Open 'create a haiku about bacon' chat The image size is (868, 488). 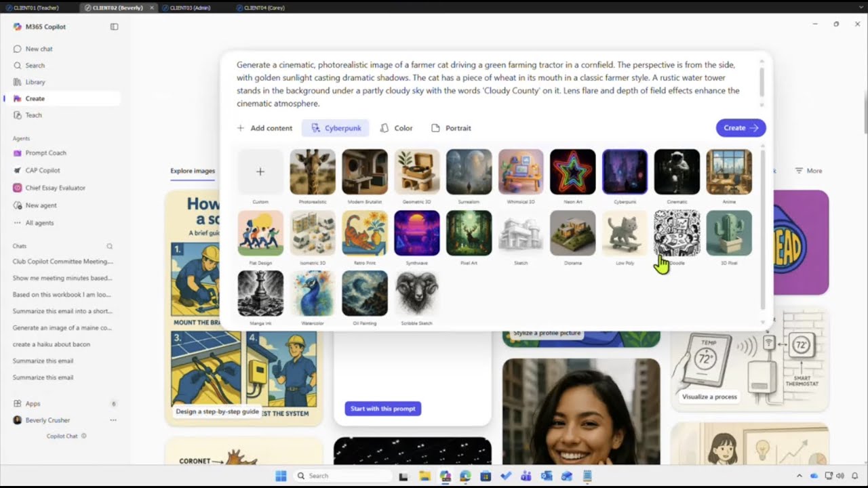coord(51,344)
